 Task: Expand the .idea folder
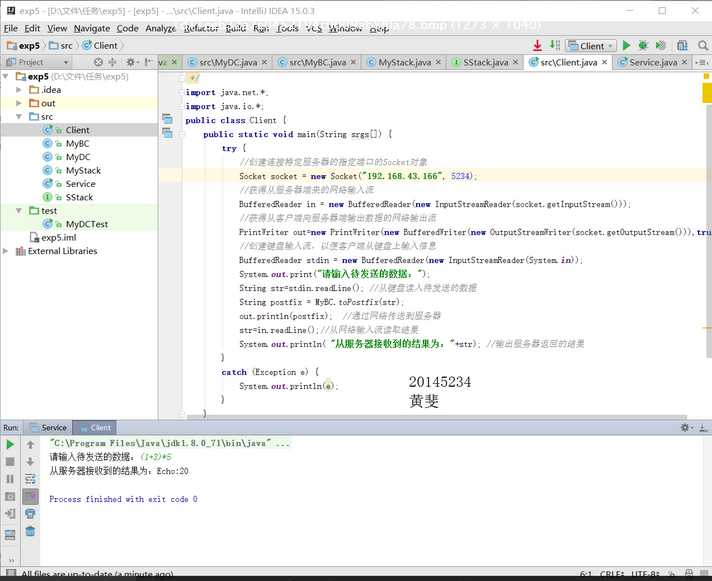pyautogui.click(x=19, y=90)
